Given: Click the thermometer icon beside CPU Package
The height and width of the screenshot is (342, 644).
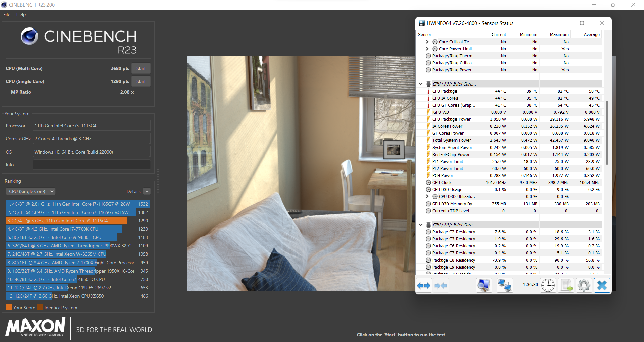Looking at the screenshot, I should (428, 91).
